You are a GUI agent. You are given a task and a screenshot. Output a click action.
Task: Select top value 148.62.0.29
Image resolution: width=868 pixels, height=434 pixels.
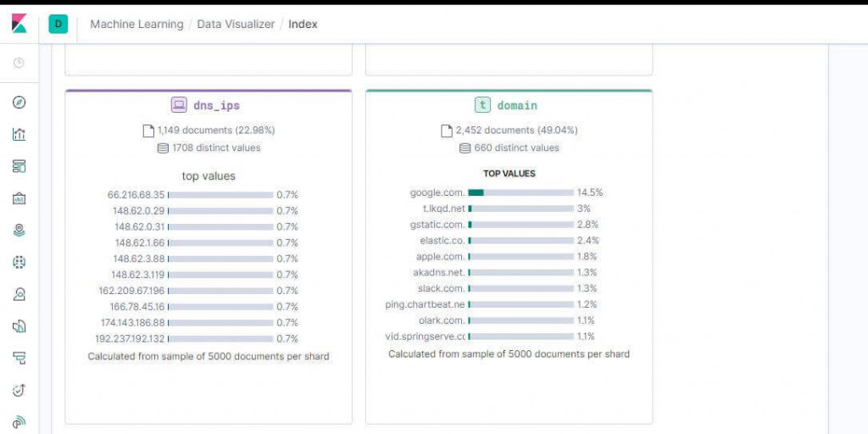tap(140, 211)
